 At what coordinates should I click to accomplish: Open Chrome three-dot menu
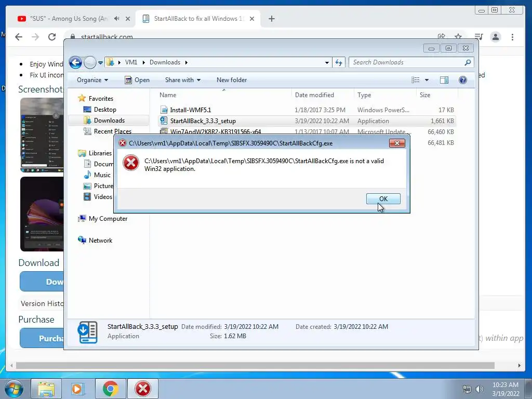[512, 37]
